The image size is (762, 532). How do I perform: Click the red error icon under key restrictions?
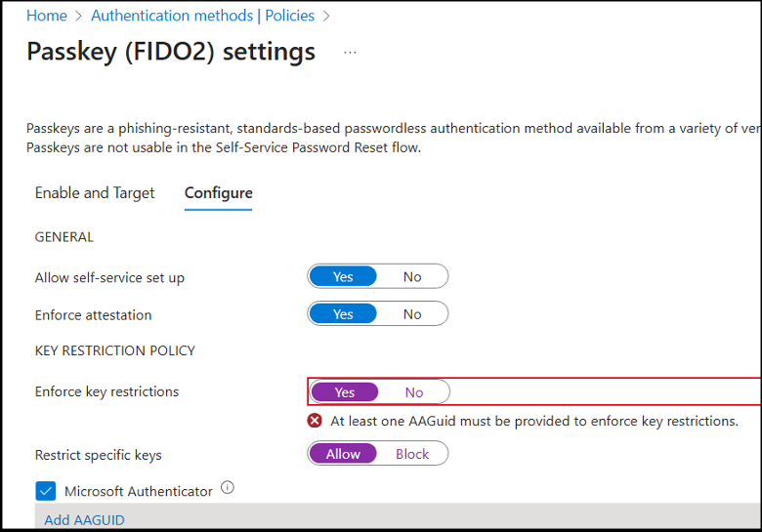(315, 421)
